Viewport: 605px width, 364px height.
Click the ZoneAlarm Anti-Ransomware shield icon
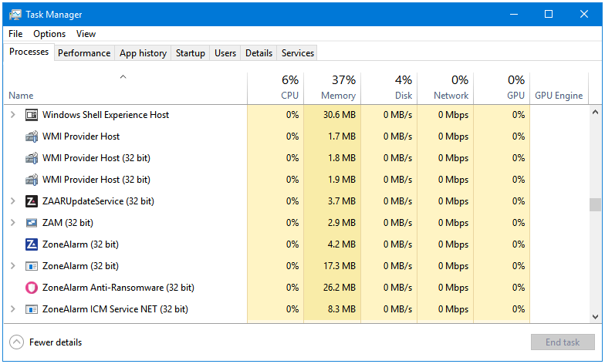click(x=31, y=287)
